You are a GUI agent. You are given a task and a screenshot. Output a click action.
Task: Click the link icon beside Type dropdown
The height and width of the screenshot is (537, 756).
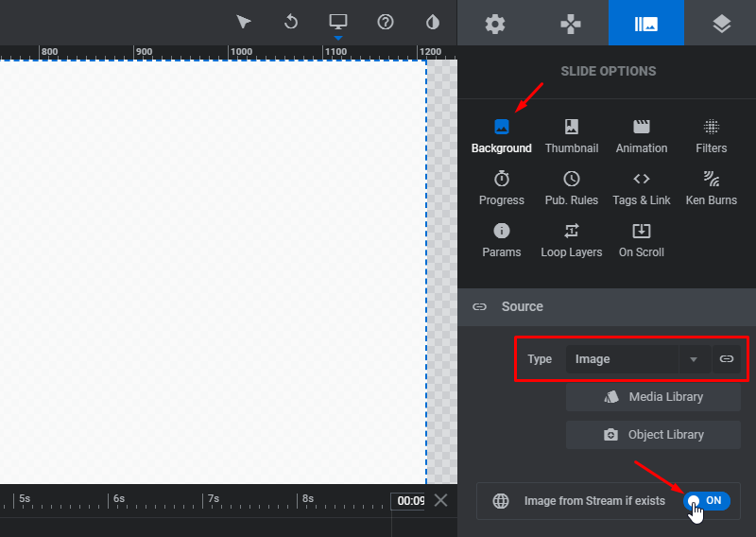(726, 359)
